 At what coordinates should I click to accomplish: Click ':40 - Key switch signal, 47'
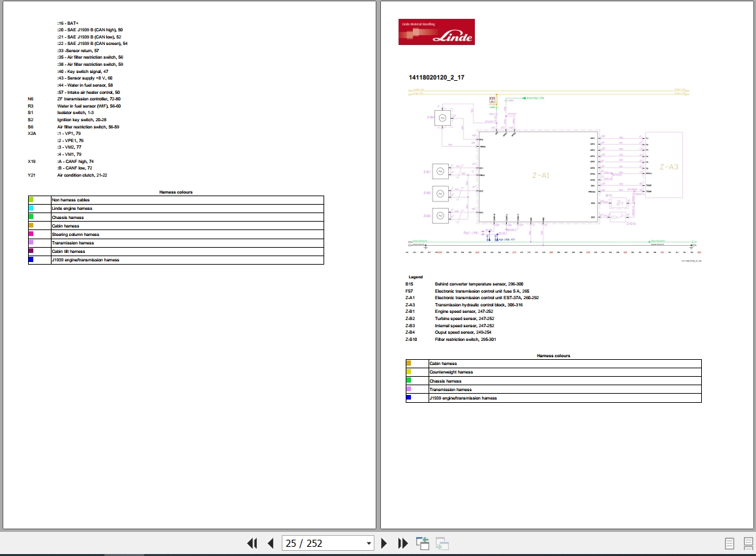pos(82,71)
